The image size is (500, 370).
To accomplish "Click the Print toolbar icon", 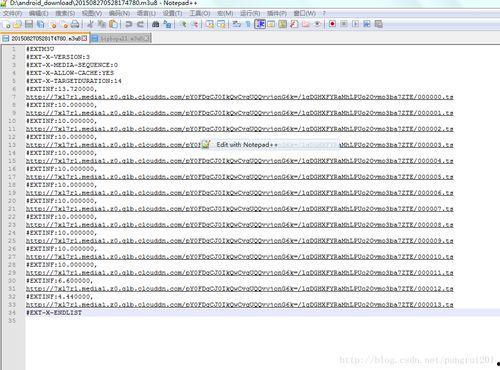I will click(x=75, y=24).
